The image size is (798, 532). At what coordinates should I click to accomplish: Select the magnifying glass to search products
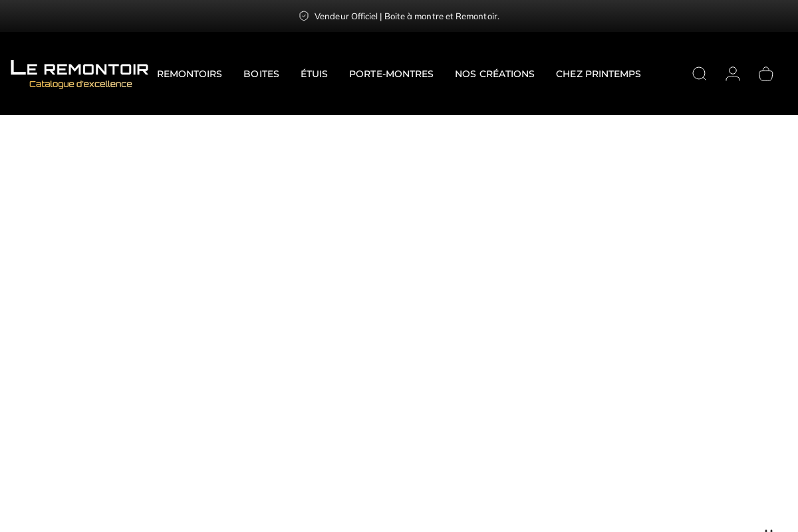[x=699, y=74]
